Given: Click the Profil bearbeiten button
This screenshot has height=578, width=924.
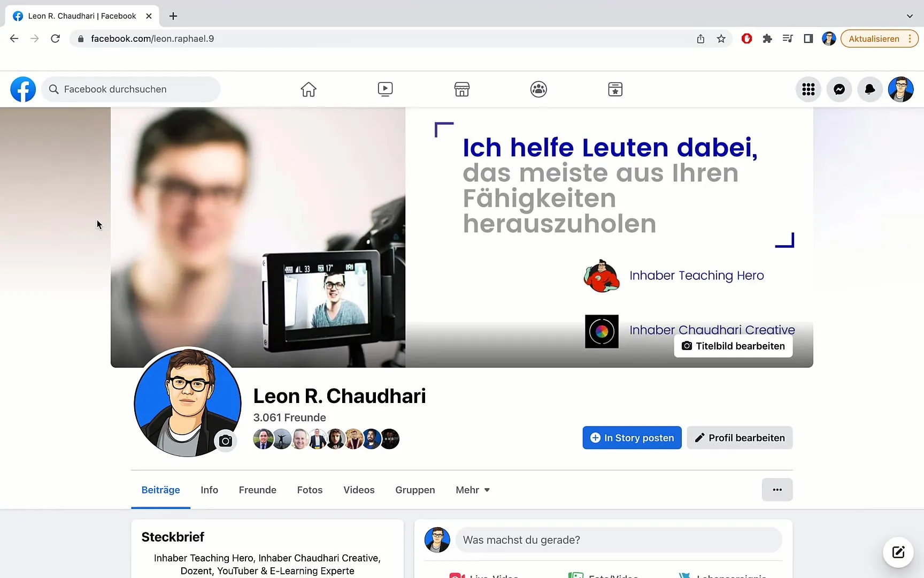Looking at the screenshot, I should (740, 438).
